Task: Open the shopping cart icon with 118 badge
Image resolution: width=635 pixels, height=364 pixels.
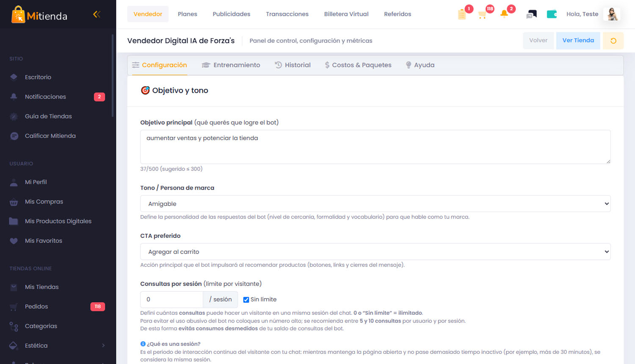Action: [482, 15]
